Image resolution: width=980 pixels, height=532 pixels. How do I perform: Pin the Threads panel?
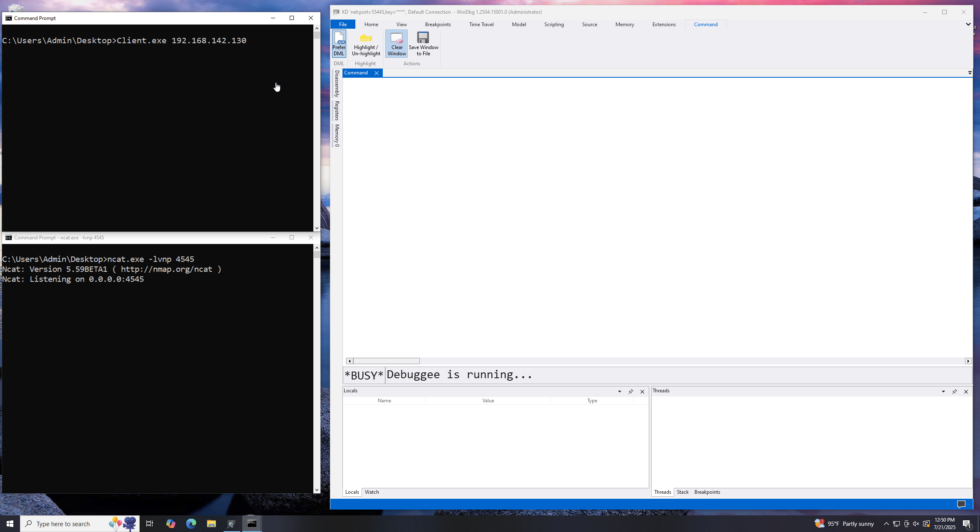pos(954,392)
